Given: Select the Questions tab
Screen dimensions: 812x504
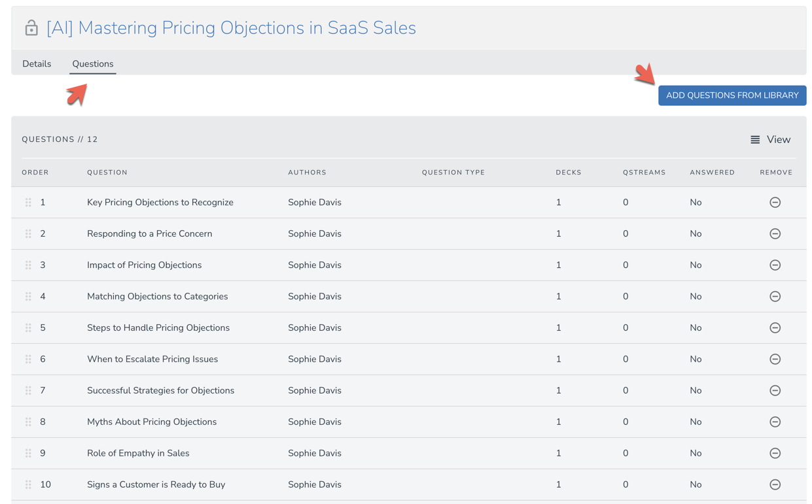Looking at the screenshot, I should [x=93, y=64].
